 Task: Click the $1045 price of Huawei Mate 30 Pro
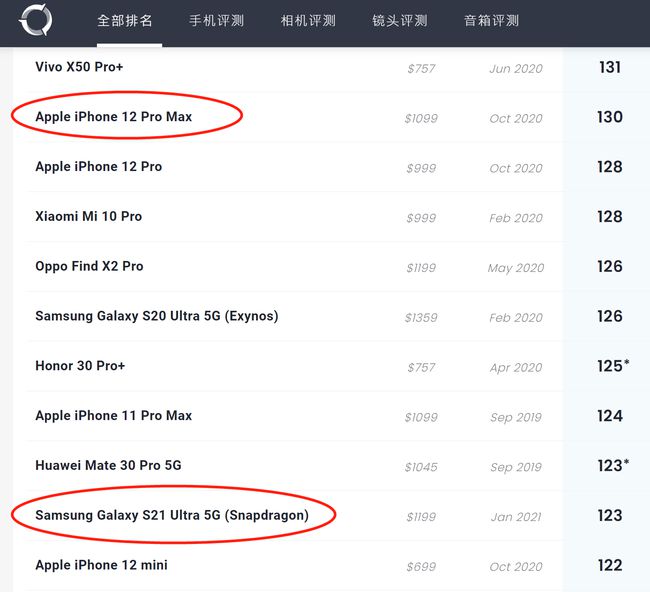tap(421, 467)
